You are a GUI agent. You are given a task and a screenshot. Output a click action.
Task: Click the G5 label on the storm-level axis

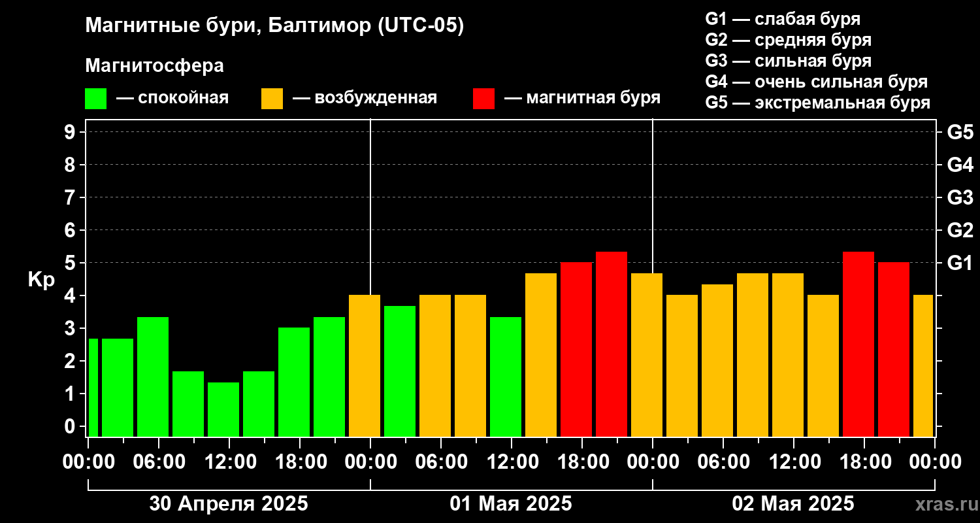point(960,132)
